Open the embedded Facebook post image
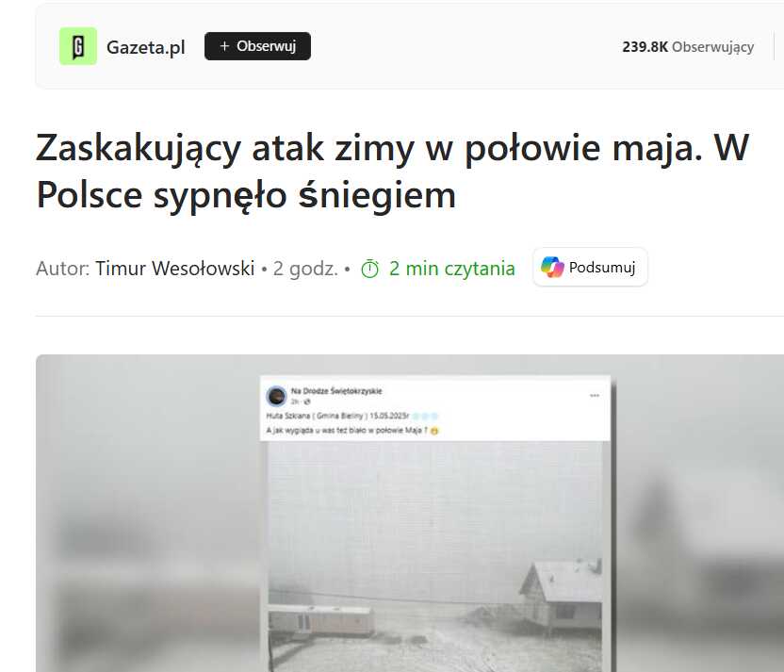The height and width of the screenshot is (672, 784). (x=435, y=523)
